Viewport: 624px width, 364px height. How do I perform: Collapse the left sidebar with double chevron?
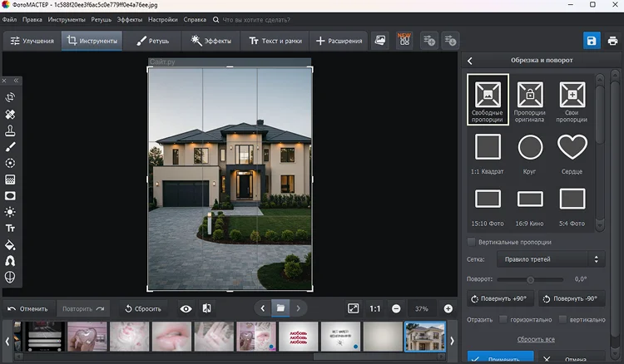click(x=16, y=81)
